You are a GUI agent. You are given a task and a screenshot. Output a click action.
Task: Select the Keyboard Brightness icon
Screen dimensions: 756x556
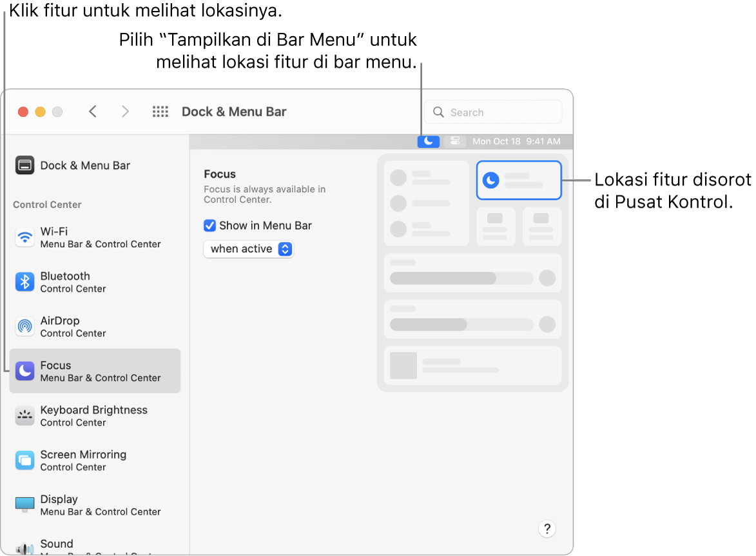click(x=24, y=415)
